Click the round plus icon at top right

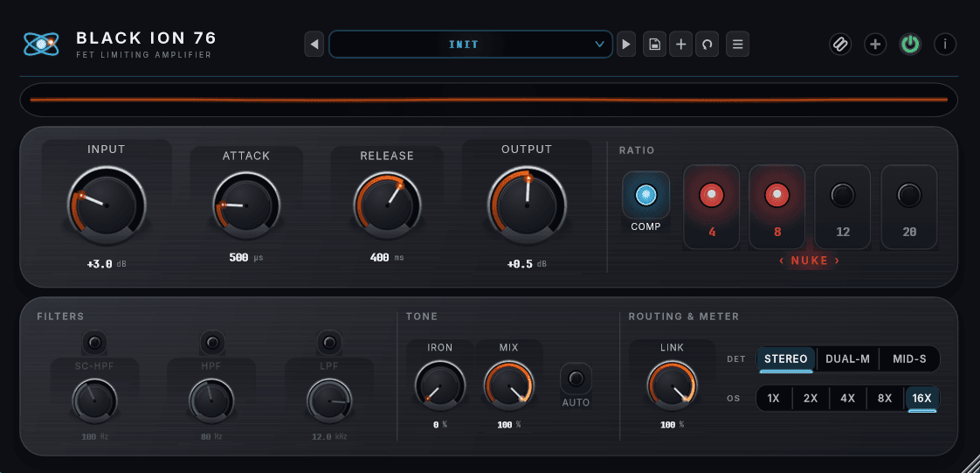pyautogui.click(x=876, y=45)
